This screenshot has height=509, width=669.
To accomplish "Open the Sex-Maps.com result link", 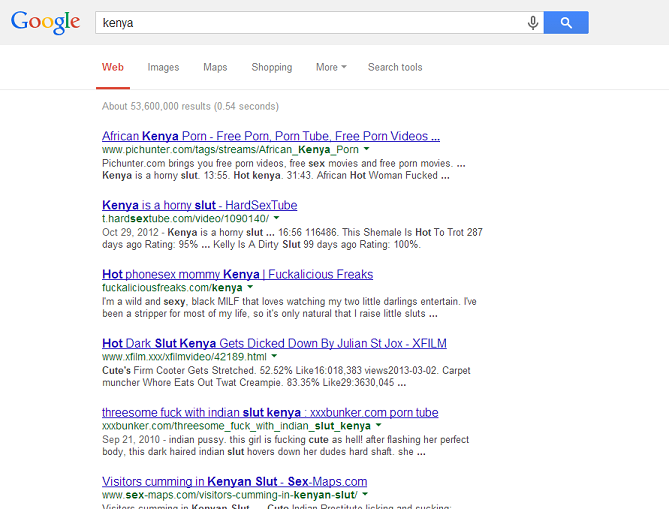I will coord(235,482).
